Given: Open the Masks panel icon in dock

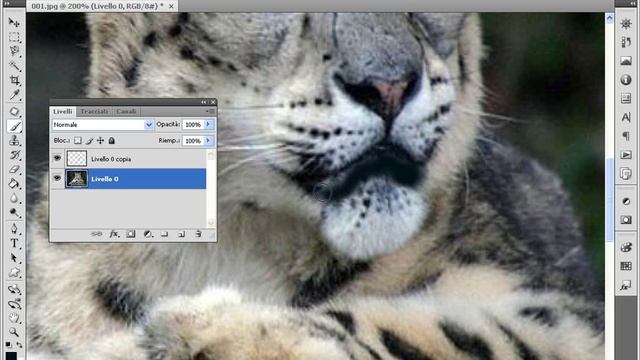Looking at the screenshot, I should 626,220.
